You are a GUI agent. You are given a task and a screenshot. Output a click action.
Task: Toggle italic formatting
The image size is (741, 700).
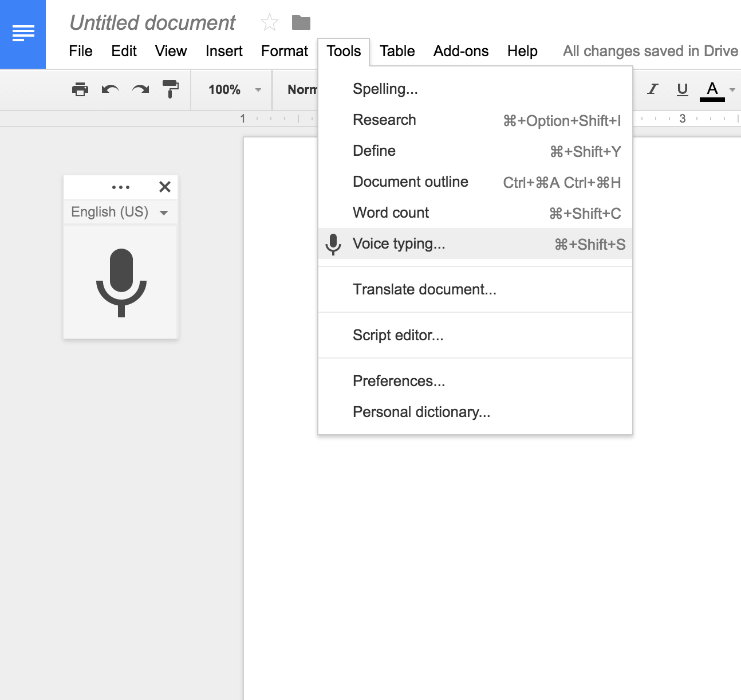[x=652, y=89]
